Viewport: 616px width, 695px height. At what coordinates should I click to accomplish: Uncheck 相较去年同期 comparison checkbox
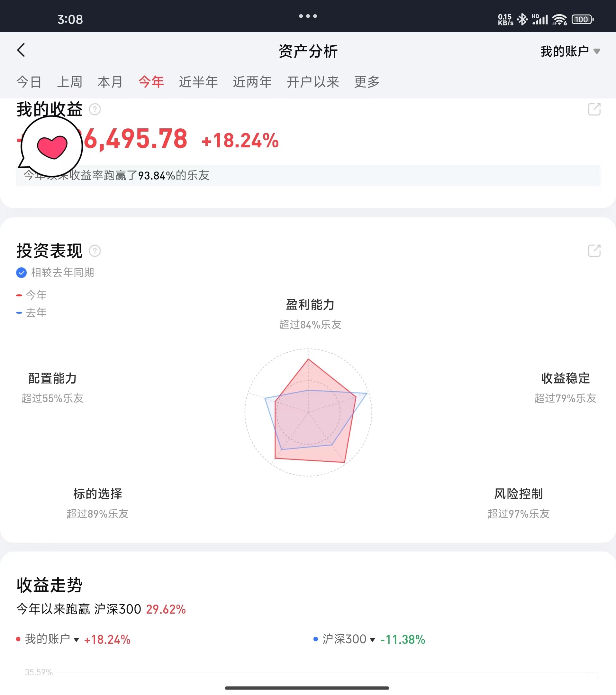tap(22, 272)
